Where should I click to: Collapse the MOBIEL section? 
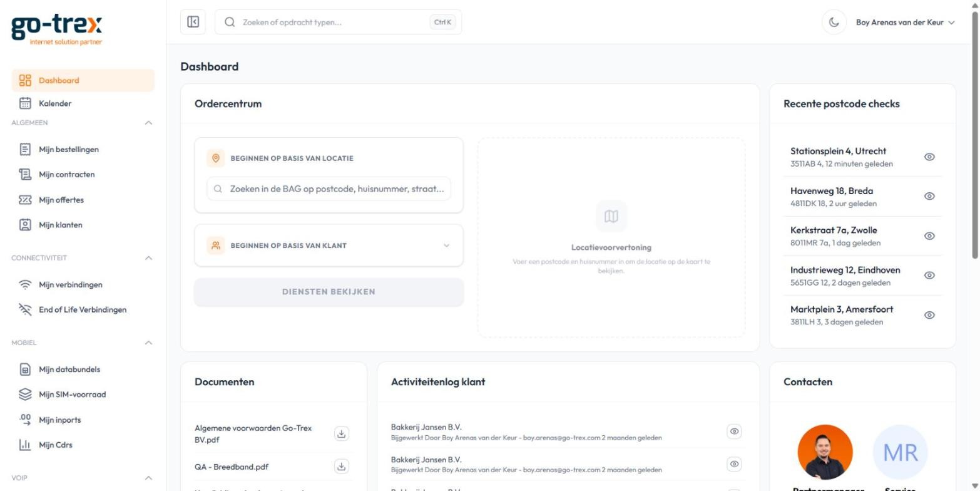coord(148,343)
